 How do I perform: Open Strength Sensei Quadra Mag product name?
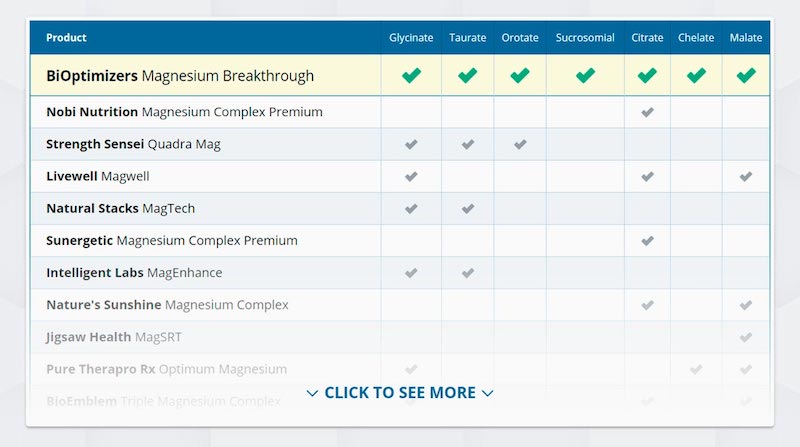[133, 144]
